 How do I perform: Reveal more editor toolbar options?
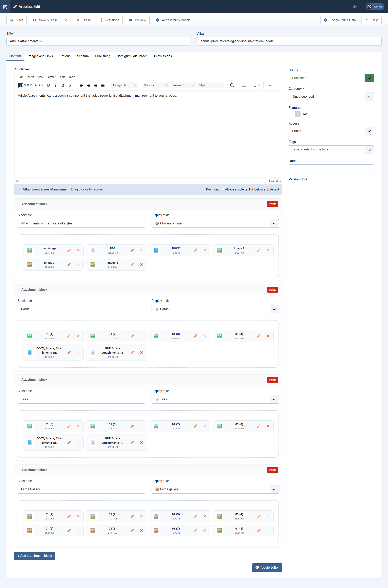click(269, 85)
